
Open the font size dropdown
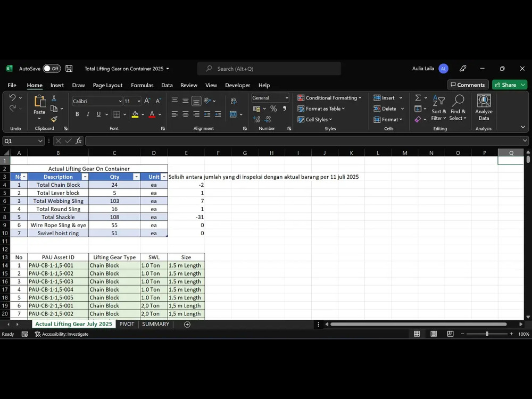(138, 101)
